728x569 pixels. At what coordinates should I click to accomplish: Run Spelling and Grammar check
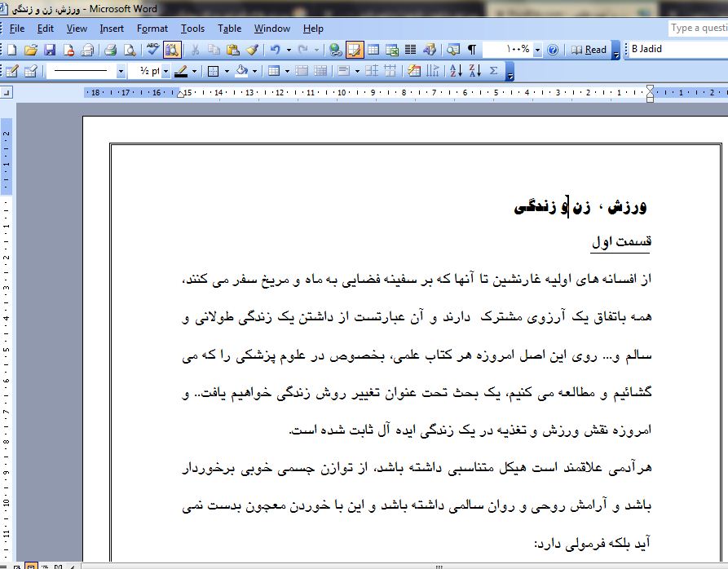tap(153, 50)
